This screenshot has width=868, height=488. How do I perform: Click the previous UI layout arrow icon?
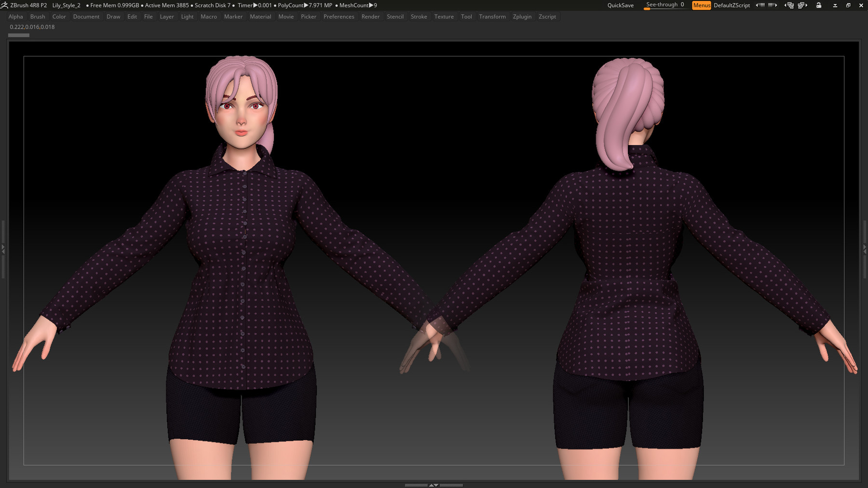pos(789,5)
